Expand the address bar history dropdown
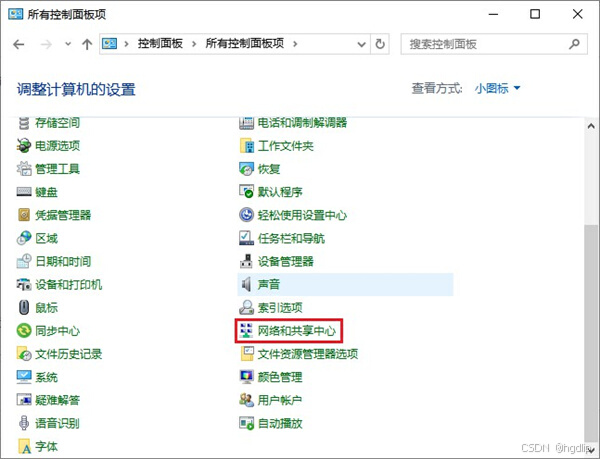Image resolution: width=600 pixels, height=459 pixels. click(x=361, y=44)
